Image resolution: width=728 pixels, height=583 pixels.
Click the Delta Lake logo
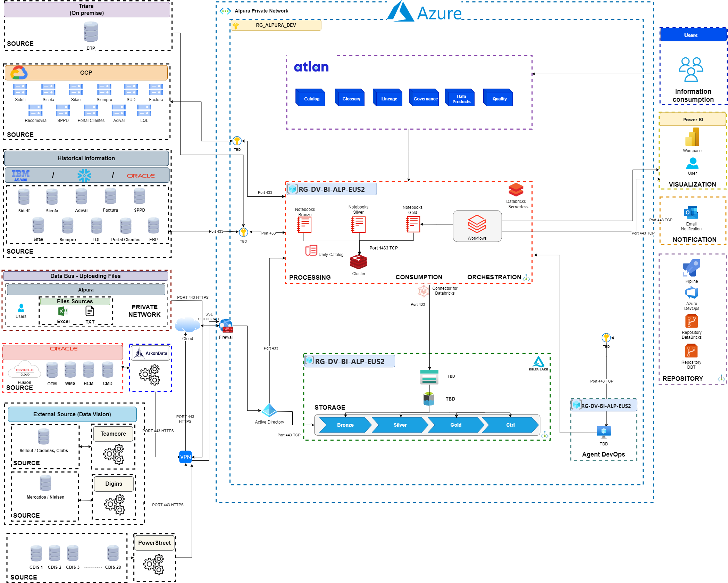[x=538, y=363]
